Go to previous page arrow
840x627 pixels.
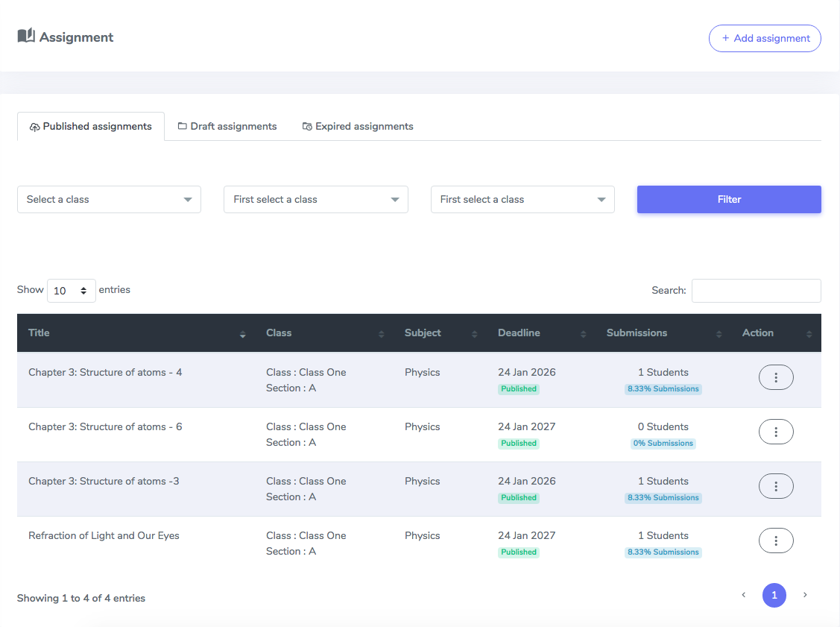[x=744, y=595]
